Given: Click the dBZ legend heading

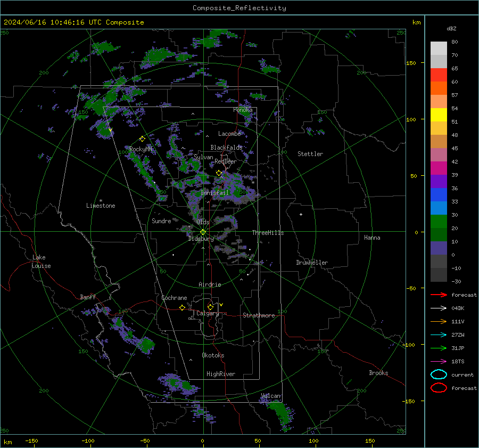Looking at the screenshot, I should tap(451, 28).
